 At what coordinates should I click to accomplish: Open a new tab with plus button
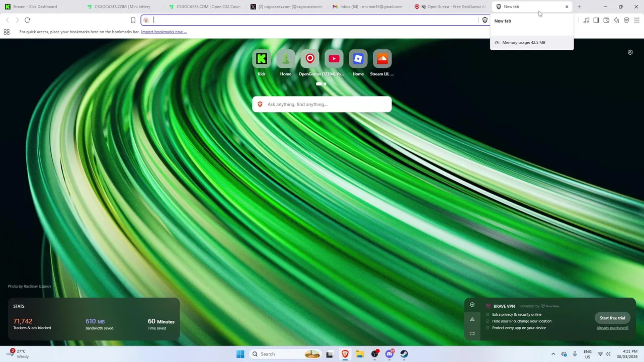pyautogui.click(x=579, y=7)
